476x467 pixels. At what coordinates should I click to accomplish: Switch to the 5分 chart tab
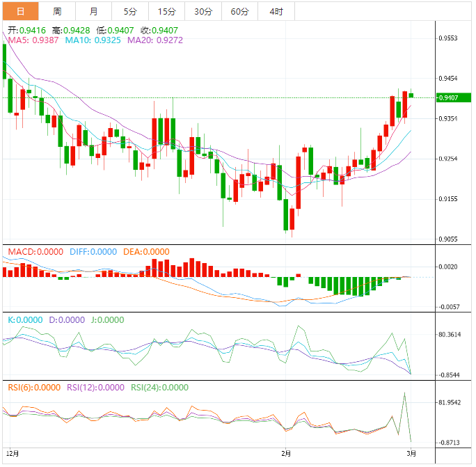(130, 12)
